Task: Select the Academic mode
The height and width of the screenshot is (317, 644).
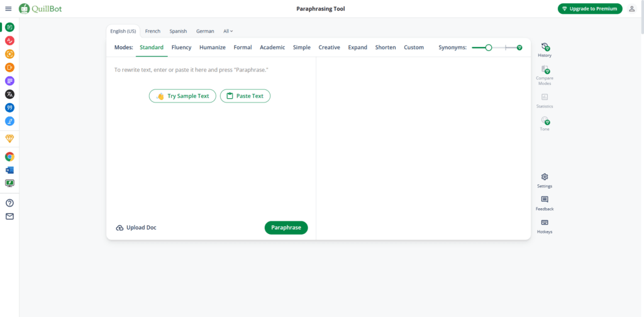Action: (272, 47)
